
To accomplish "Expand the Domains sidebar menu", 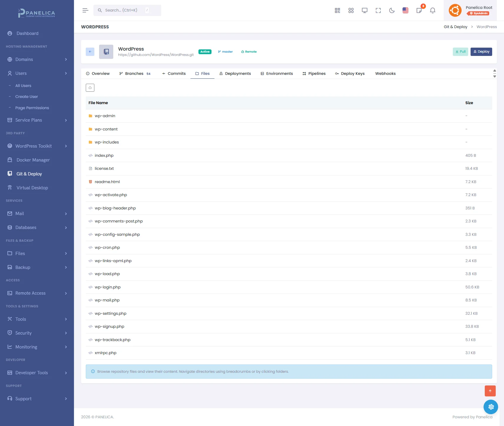I will coord(37,59).
